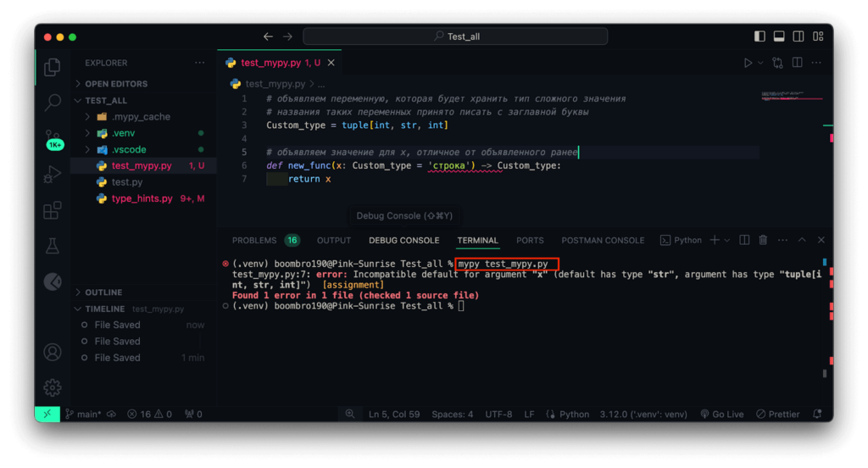Toggle the secondary side bar layout button
Screen dimensions: 868x468
[798, 36]
